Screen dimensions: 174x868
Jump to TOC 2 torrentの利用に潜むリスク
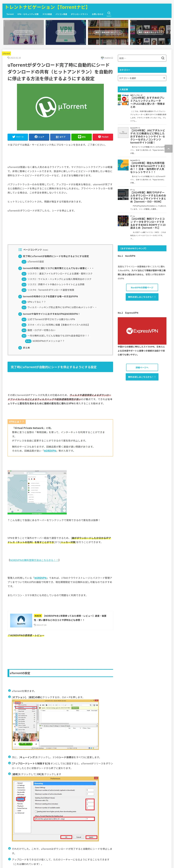tap(58, 268)
